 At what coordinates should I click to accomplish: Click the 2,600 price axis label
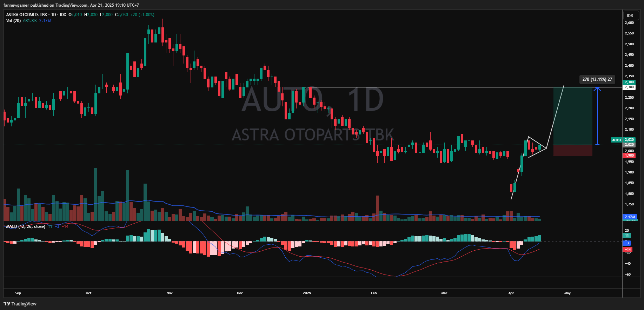(x=629, y=23)
